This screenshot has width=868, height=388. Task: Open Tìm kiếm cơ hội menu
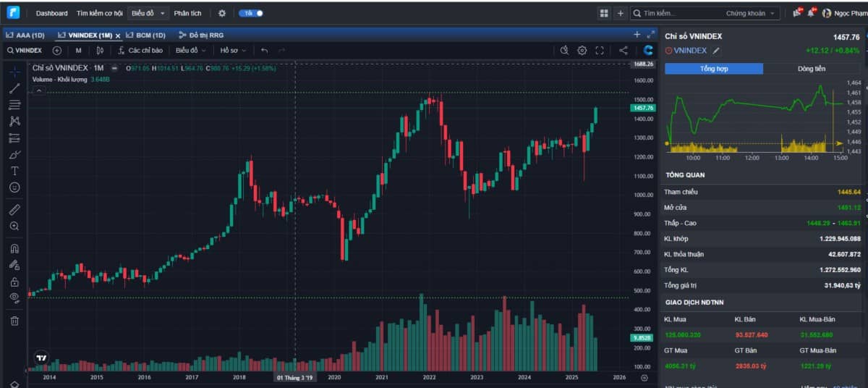[100, 13]
